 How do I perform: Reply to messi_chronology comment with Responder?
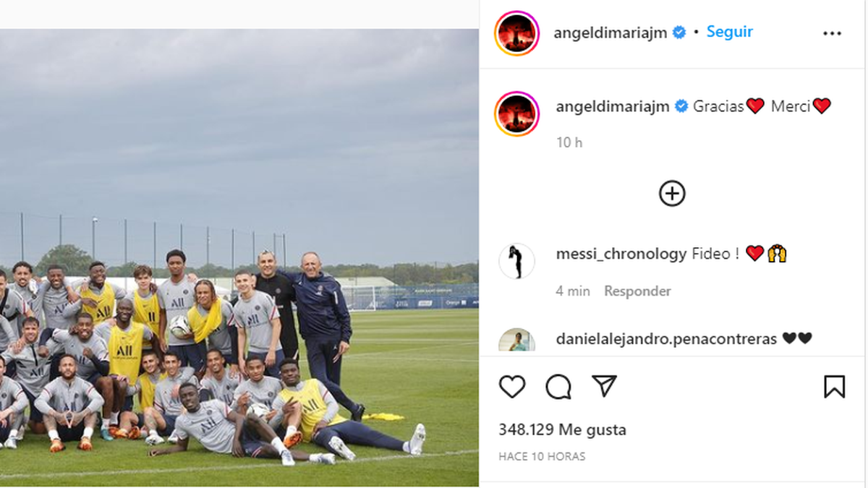637,291
